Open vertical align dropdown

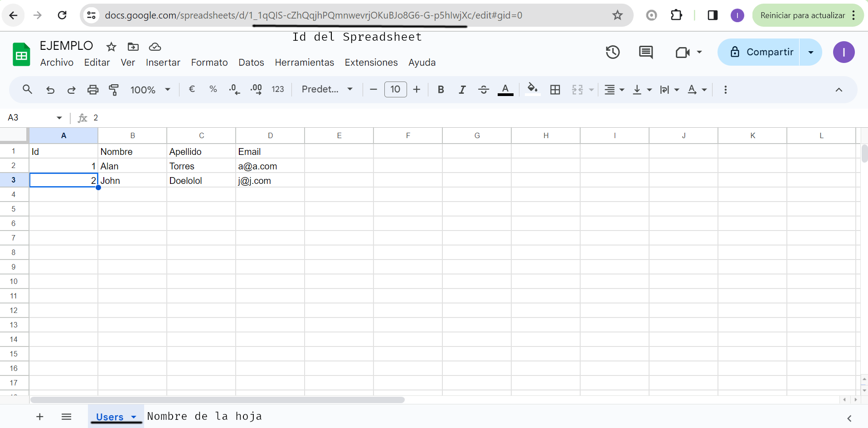(x=642, y=90)
